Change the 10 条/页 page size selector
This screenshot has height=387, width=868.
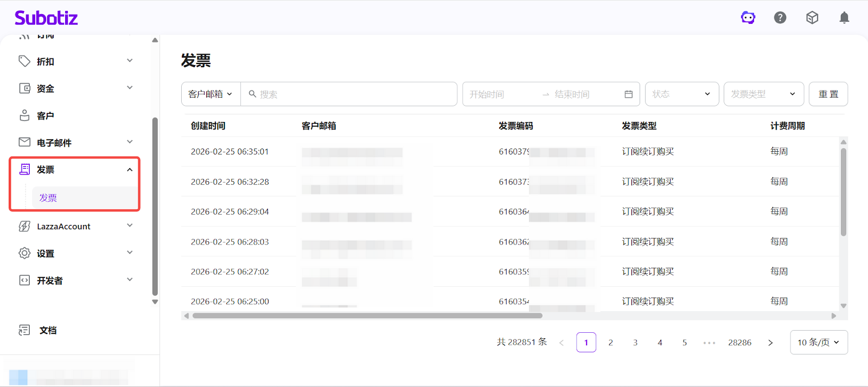point(818,343)
